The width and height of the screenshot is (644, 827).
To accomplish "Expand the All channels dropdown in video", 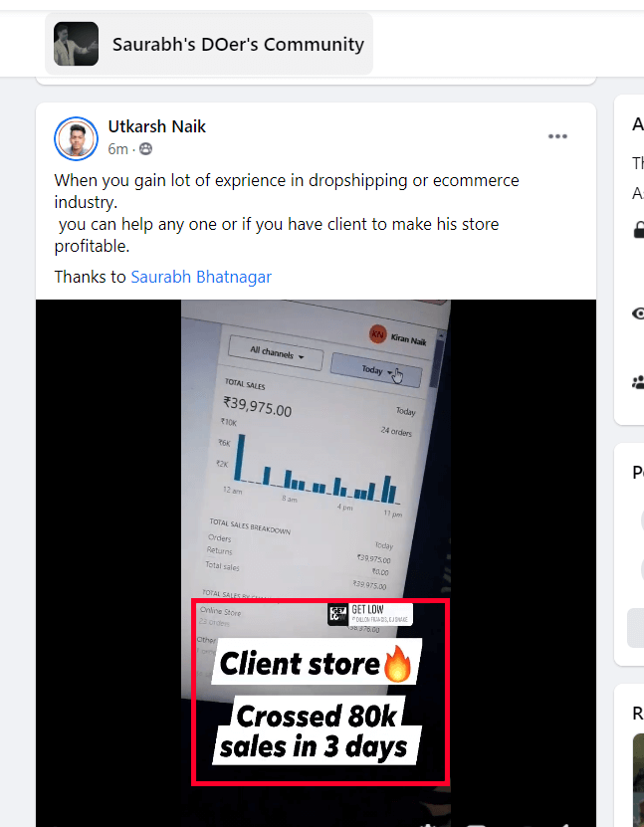I will tap(276, 353).
